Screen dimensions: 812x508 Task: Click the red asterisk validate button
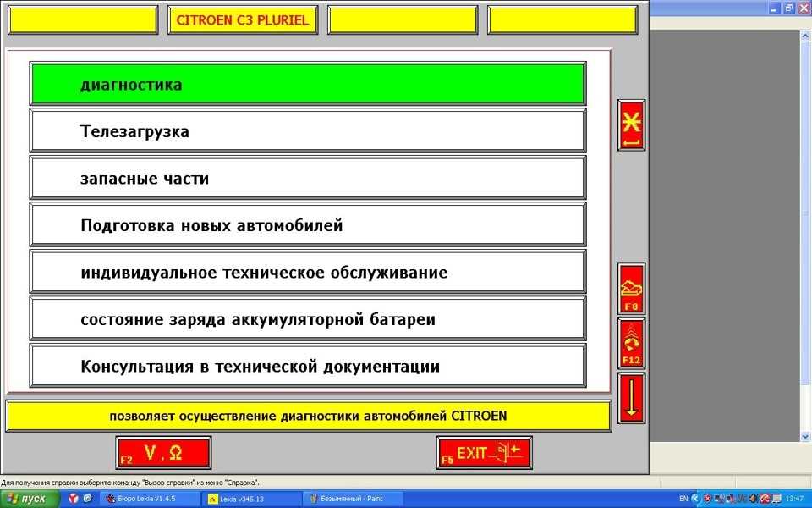631,125
